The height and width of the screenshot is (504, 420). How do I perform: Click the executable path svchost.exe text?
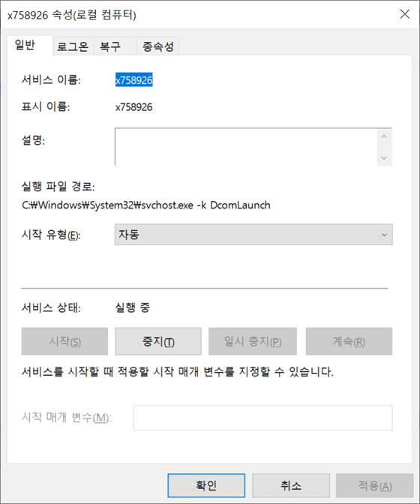[146, 205]
